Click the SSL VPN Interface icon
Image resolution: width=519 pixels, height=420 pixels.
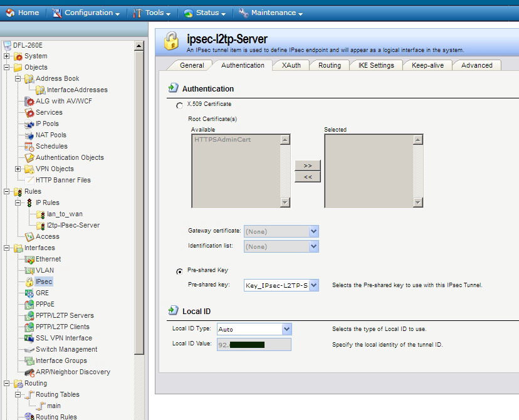click(x=29, y=338)
